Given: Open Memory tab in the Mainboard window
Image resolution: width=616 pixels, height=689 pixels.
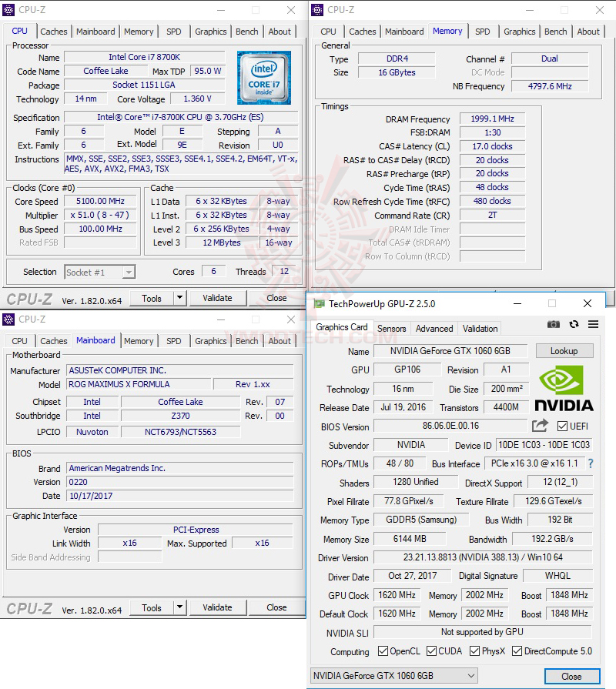Looking at the screenshot, I should (139, 341).
